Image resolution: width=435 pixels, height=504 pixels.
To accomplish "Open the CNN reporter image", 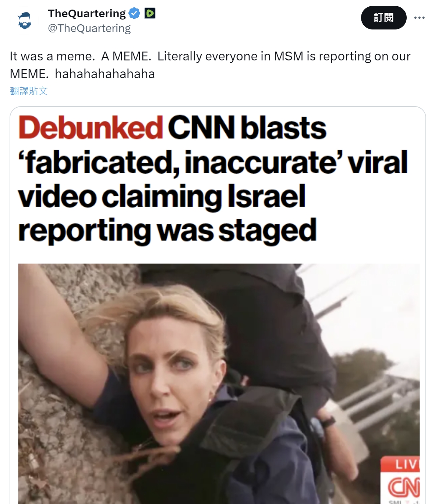I will (x=219, y=384).
